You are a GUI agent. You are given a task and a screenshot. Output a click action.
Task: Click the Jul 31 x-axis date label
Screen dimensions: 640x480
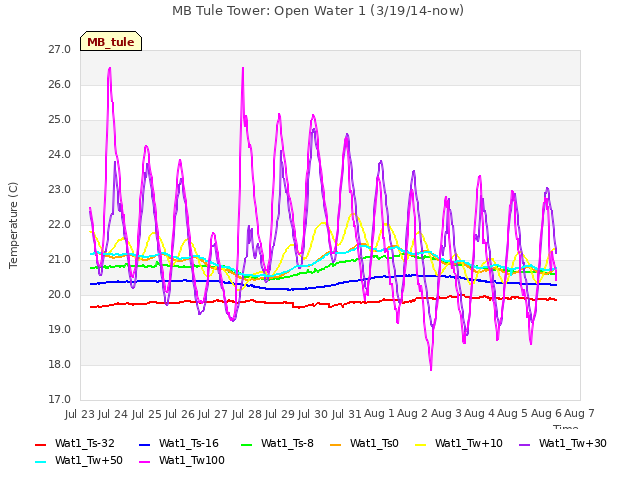pos(346,414)
